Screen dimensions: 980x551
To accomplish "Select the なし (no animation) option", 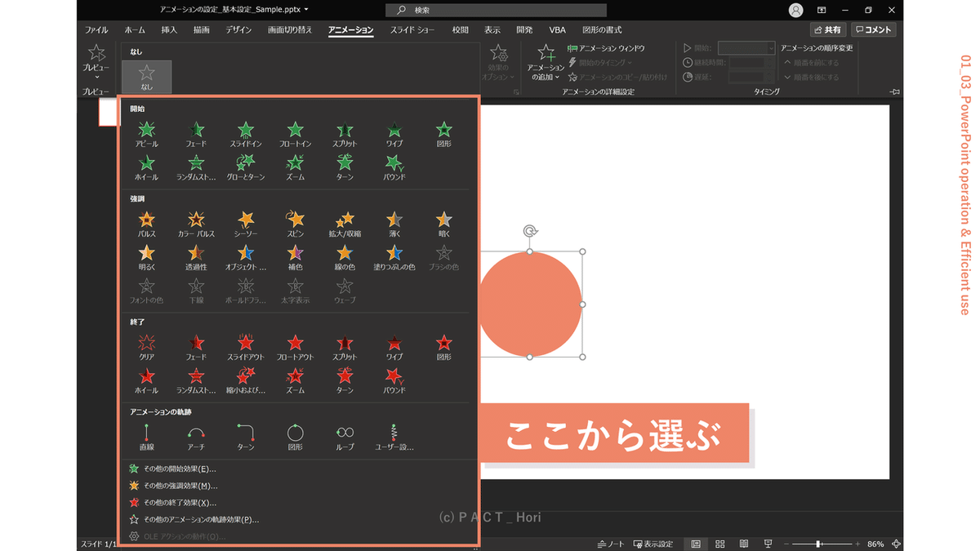I will (x=147, y=77).
